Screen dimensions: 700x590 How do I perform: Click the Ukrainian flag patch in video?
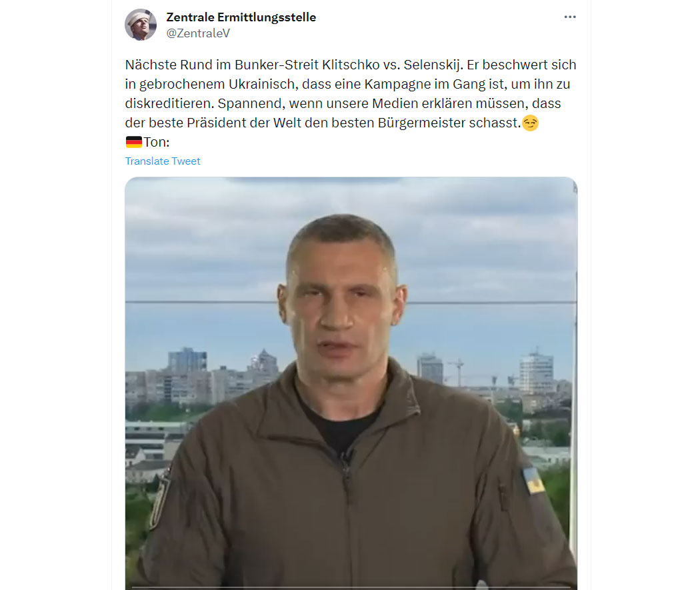[x=534, y=481]
